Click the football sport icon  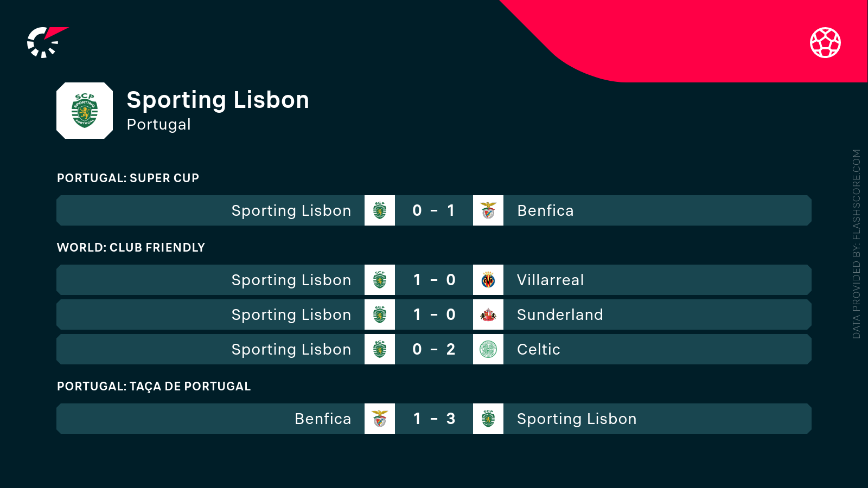(825, 42)
